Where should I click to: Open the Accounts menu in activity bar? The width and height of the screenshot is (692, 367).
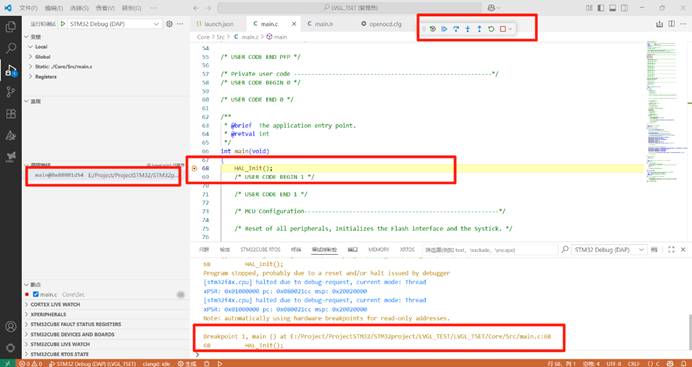11,326
